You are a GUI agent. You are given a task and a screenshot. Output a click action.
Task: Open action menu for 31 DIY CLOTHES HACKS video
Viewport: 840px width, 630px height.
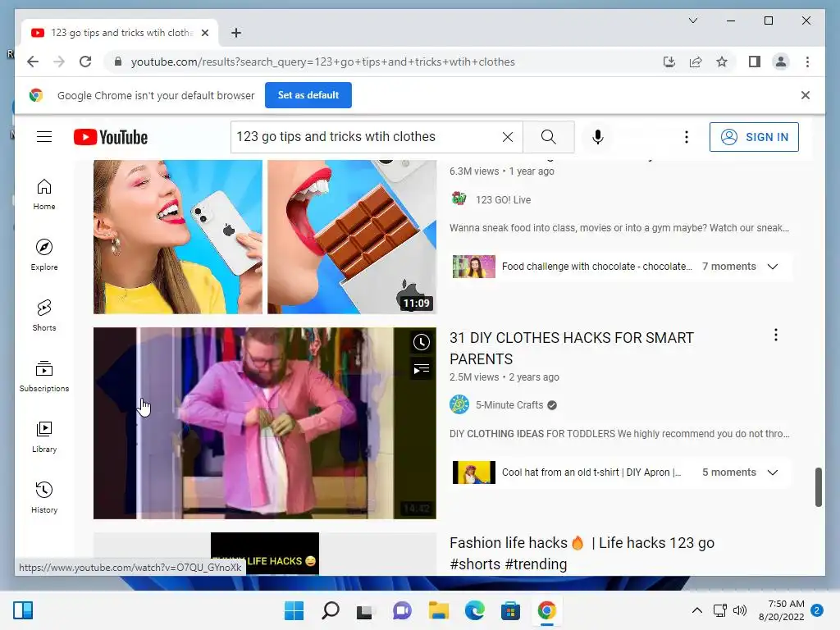click(776, 336)
